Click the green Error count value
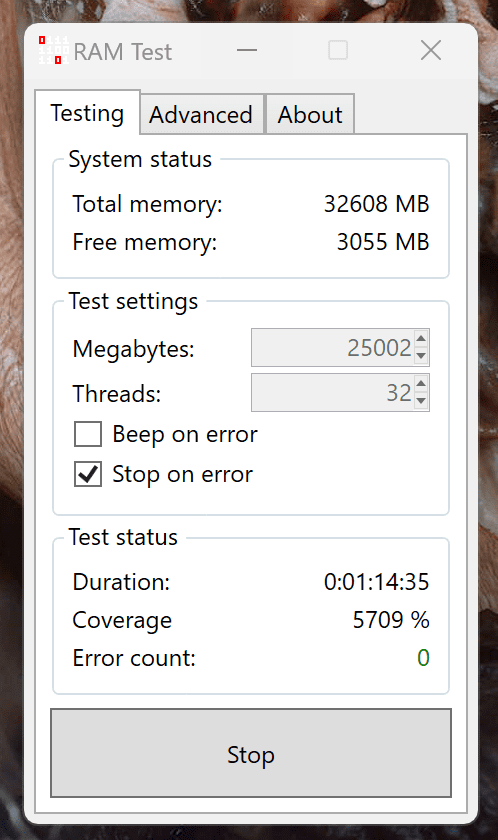The height and width of the screenshot is (840, 498). pos(423,657)
